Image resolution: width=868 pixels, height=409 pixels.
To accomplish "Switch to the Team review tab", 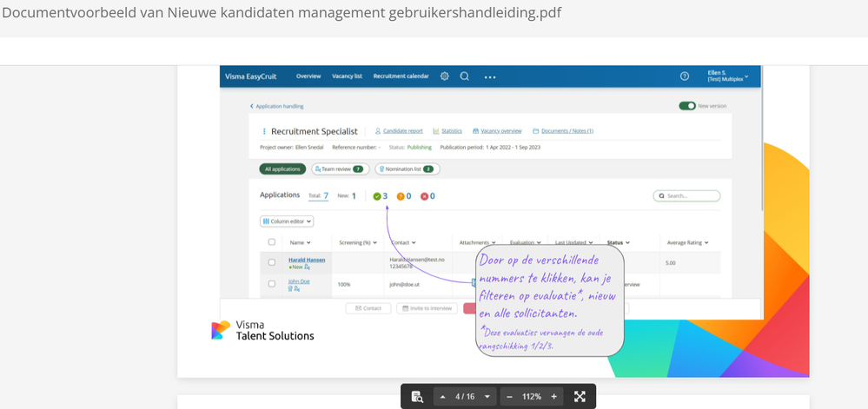I will pyautogui.click(x=340, y=168).
